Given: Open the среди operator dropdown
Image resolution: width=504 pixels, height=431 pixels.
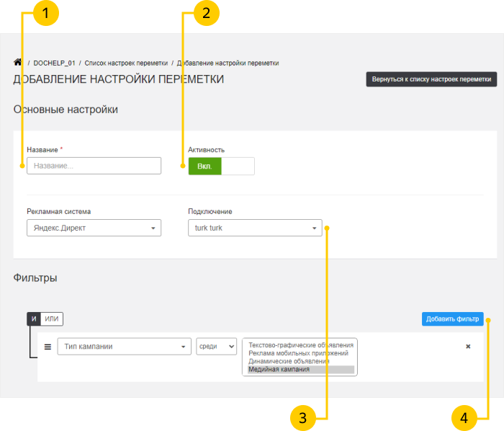Looking at the screenshot, I should coord(217,347).
